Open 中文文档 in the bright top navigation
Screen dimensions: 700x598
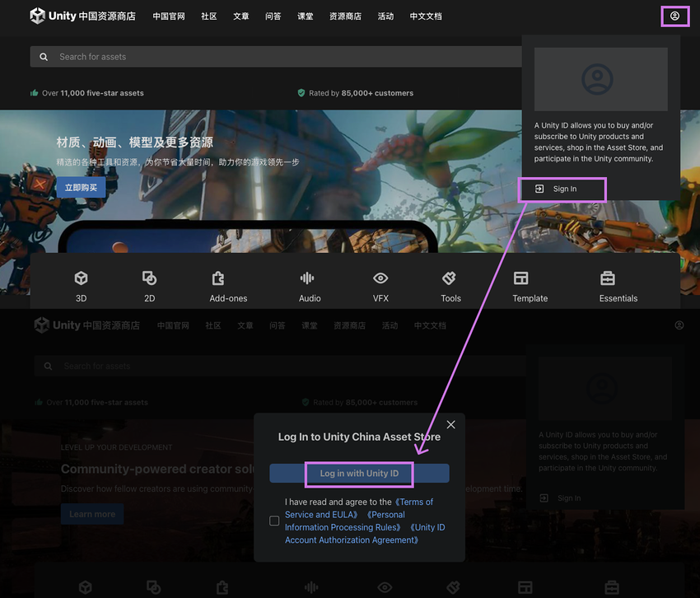(x=426, y=16)
